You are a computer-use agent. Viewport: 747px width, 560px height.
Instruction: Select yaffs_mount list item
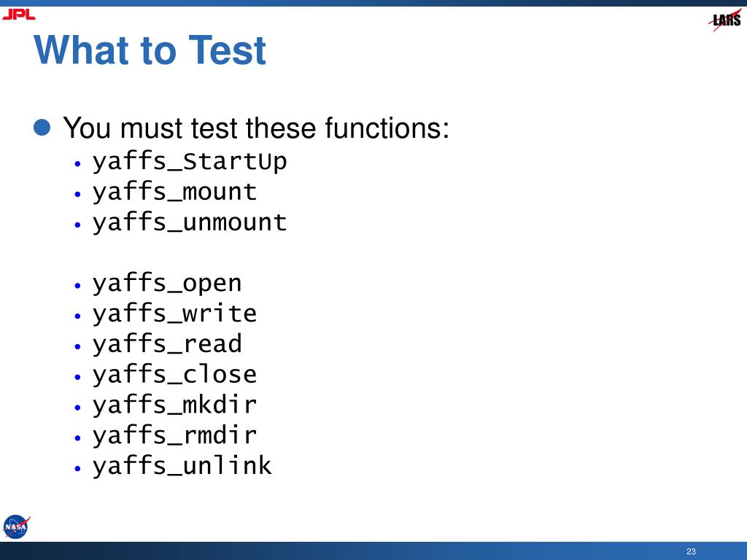(x=175, y=192)
